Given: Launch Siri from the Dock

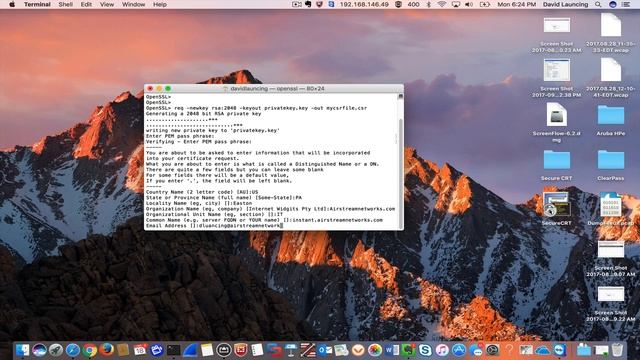Looking at the screenshot, I should coord(39,350).
